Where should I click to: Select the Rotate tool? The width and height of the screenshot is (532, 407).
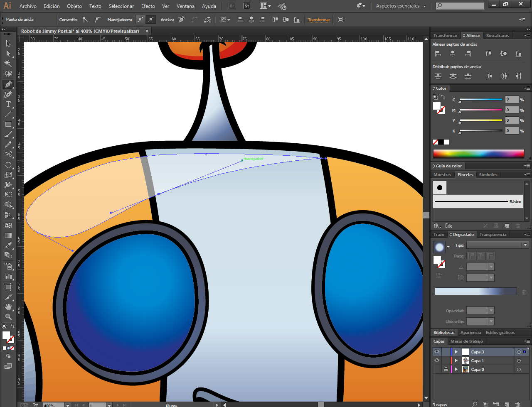tap(8, 165)
